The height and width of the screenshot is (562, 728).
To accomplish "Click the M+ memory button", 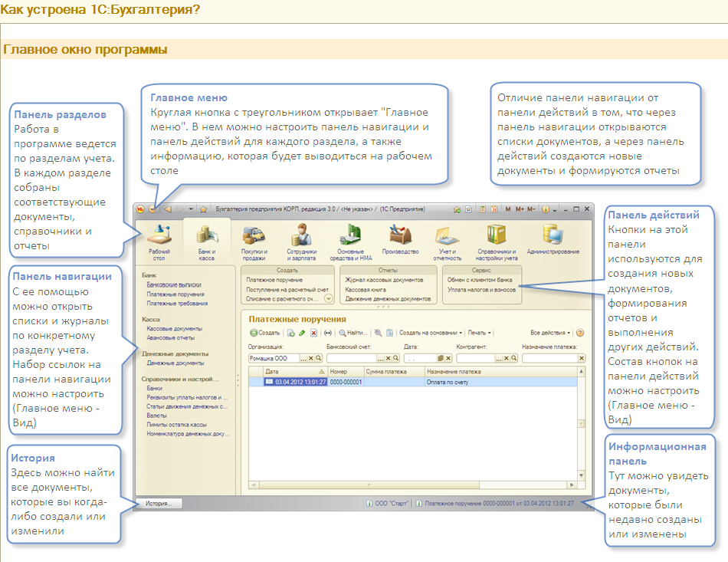I will pyautogui.click(x=520, y=209).
